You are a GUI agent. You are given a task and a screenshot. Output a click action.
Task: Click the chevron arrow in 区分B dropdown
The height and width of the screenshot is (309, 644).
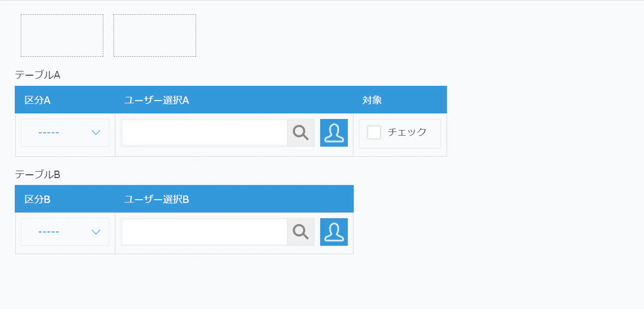coord(96,232)
